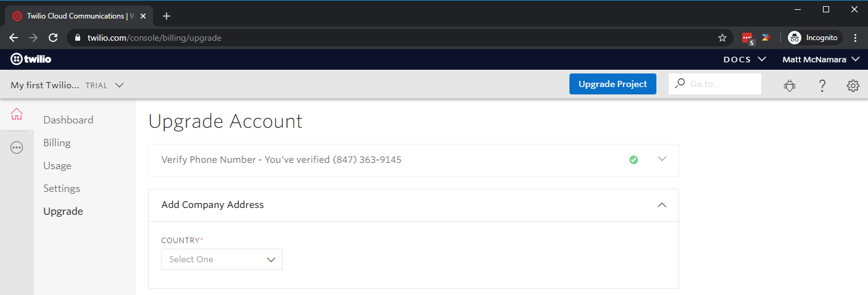
Task: Go to Dashboard in sidebar
Action: click(68, 120)
